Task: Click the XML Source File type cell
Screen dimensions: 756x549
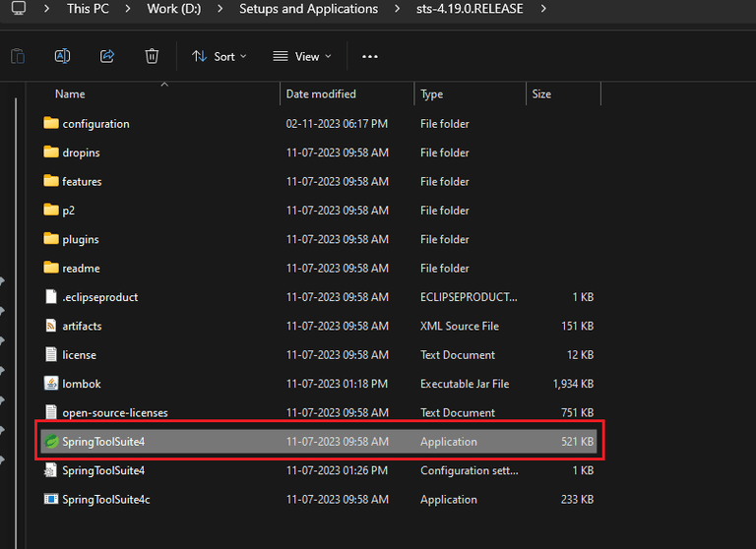Action: coord(460,327)
